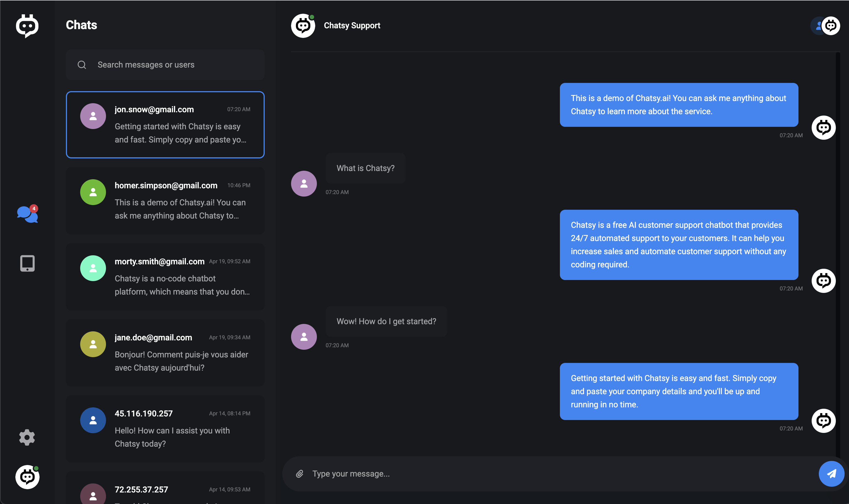Viewport: 849px width, 504px height.
Task: Click the profile avatar at sidebar bottom
Action: point(27,477)
